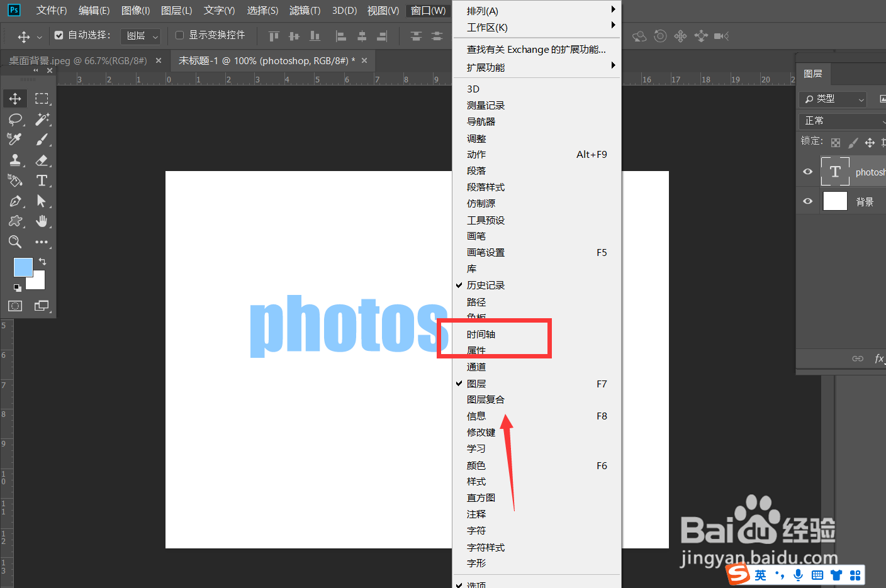Open Move tool preset picker arrow

pos(39,37)
